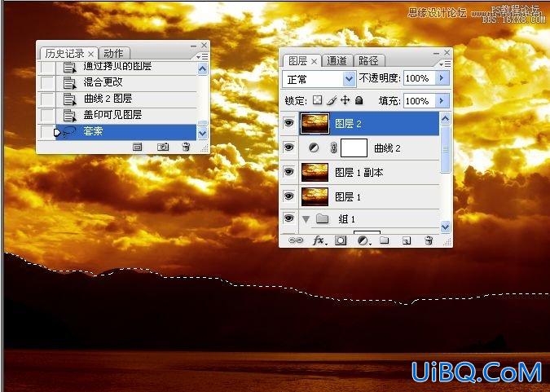Click Layers panel scrollbar thumb
Viewport: 550px width, 392px height.
pyautogui.click(x=445, y=149)
